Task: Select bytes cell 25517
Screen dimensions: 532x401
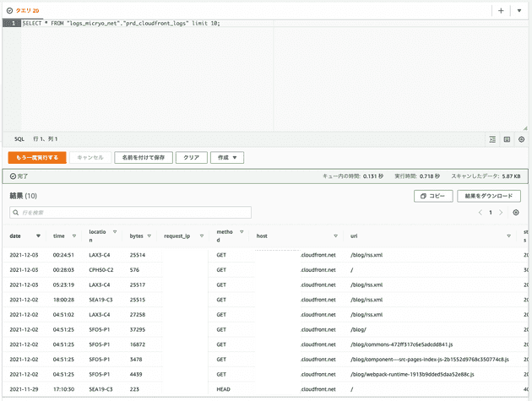Action: pyautogui.click(x=138, y=285)
